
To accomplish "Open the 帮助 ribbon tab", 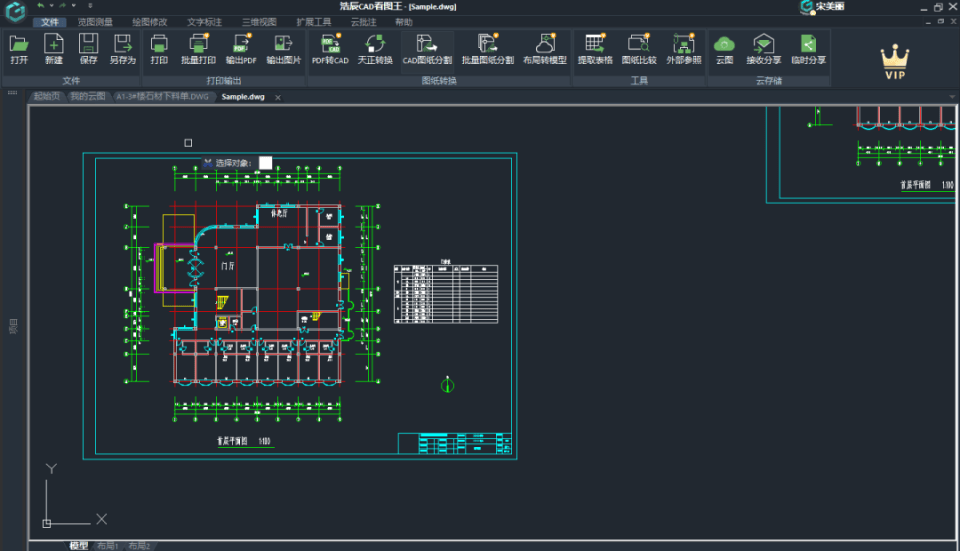I will 403,22.
